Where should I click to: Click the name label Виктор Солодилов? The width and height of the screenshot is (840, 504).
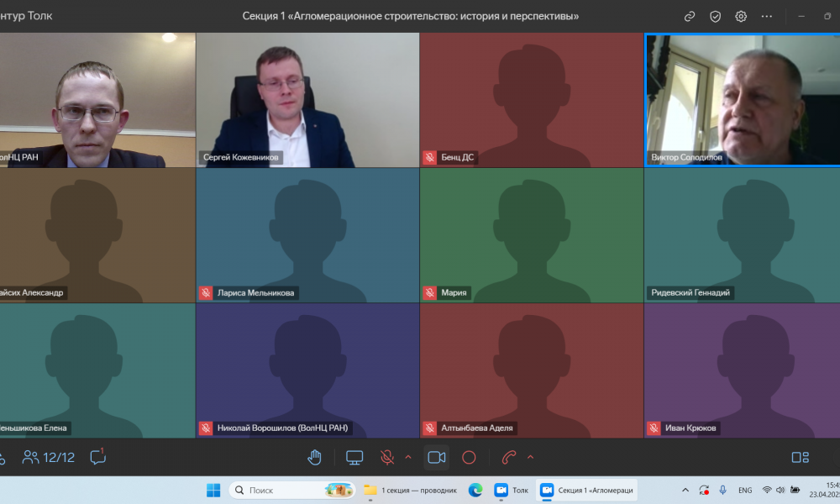(x=687, y=157)
